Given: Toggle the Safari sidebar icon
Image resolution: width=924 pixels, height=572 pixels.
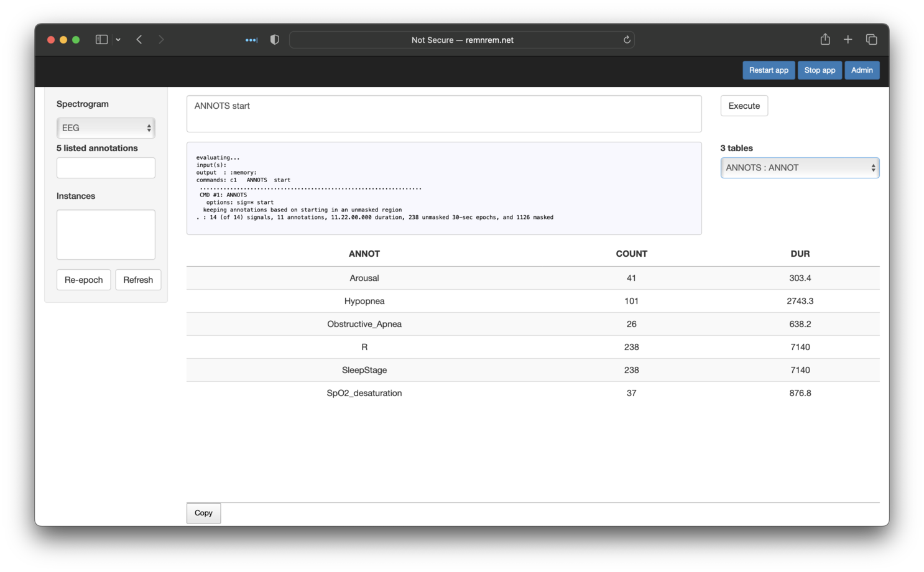Looking at the screenshot, I should (x=101, y=40).
